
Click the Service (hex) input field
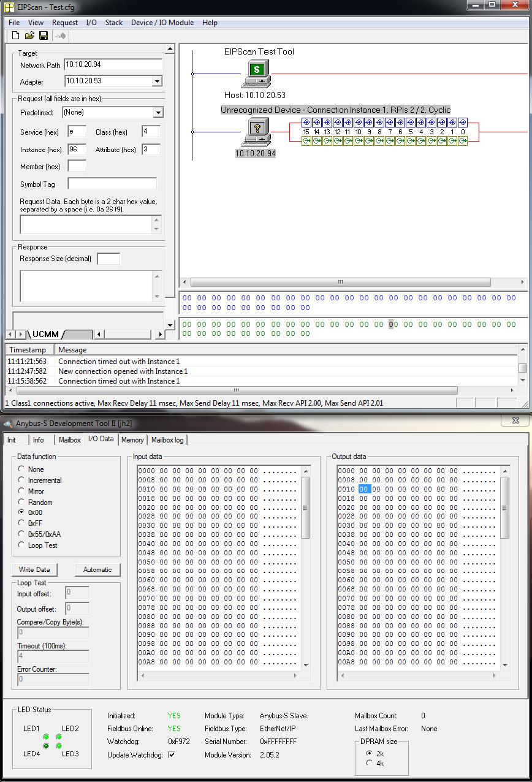coord(77,132)
